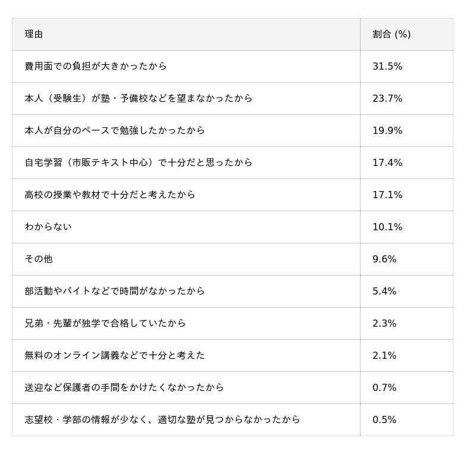The image size is (476, 454).
Task: Click the 17.1% value cell
Action: tap(387, 195)
